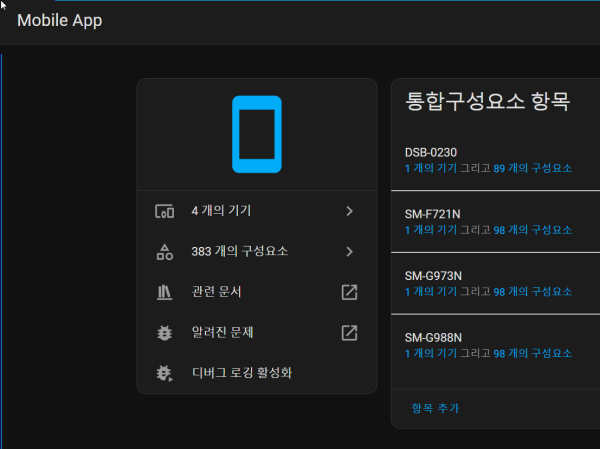Screen dimensions: 600x449
Task: Open 1 개의 기기 link under SM-G988N
Action: tap(431, 353)
